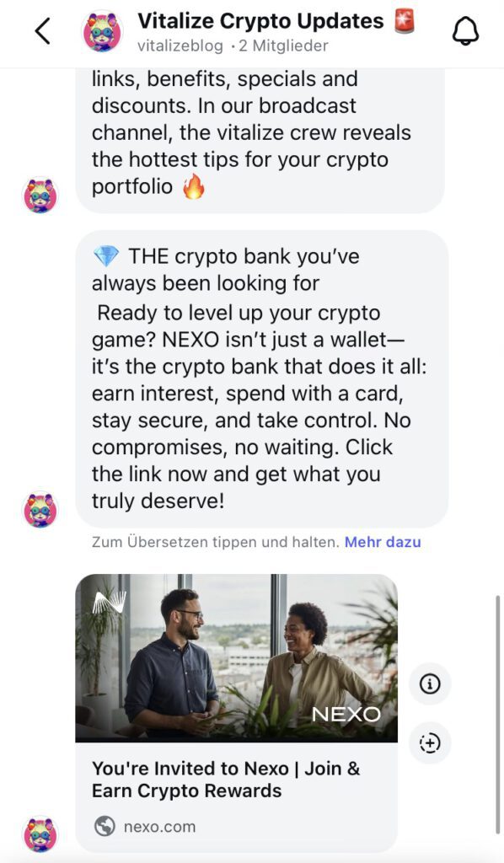Tap sender avatar beside the NEXO message
Viewport: 504px width, 863px height.
tap(40, 509)
